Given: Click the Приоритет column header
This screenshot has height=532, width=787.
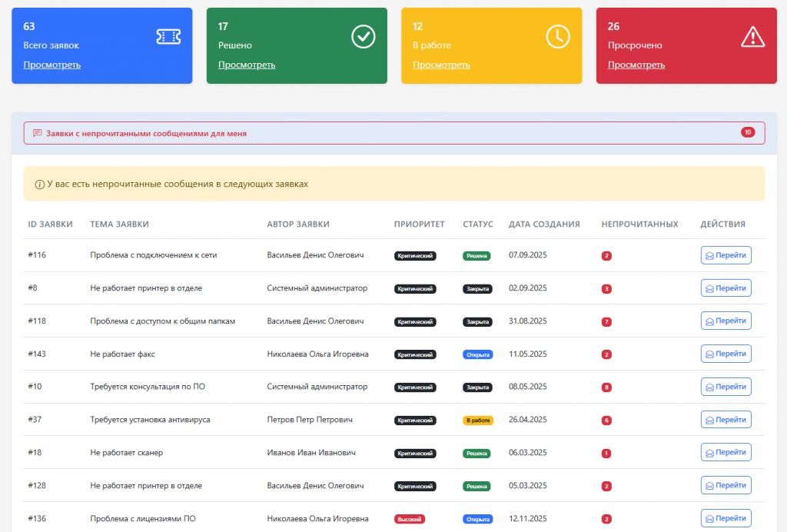Looking at the screenshot, I should (419, 224).
